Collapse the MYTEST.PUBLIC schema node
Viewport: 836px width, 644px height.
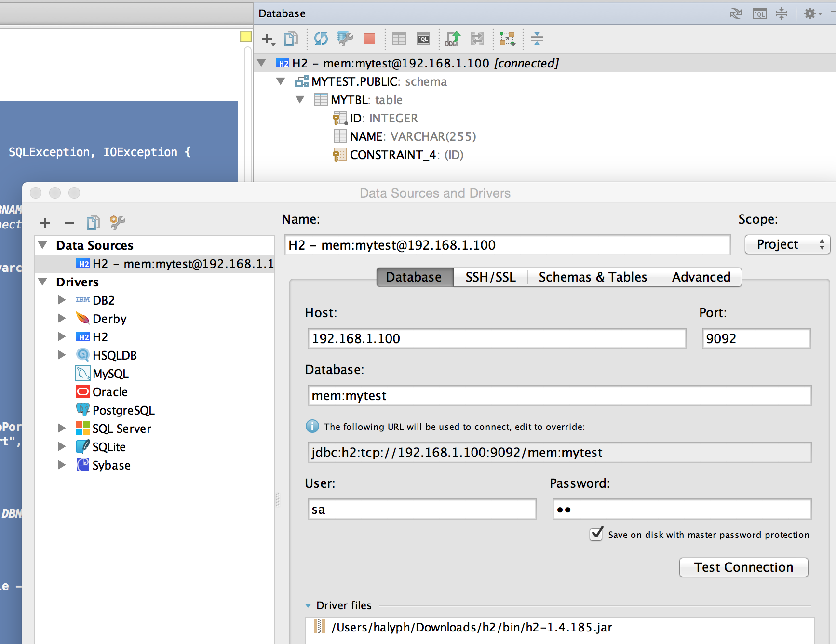click(281, 81)
